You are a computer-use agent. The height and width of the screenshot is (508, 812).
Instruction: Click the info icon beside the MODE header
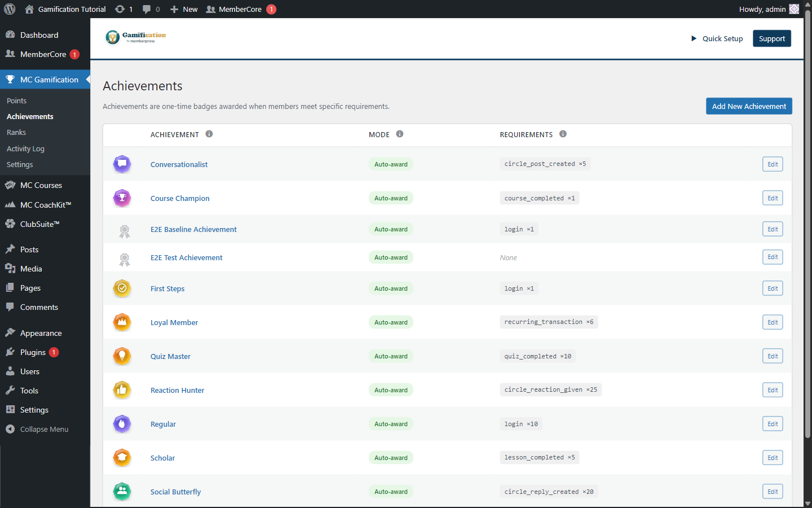click(400, 134)
